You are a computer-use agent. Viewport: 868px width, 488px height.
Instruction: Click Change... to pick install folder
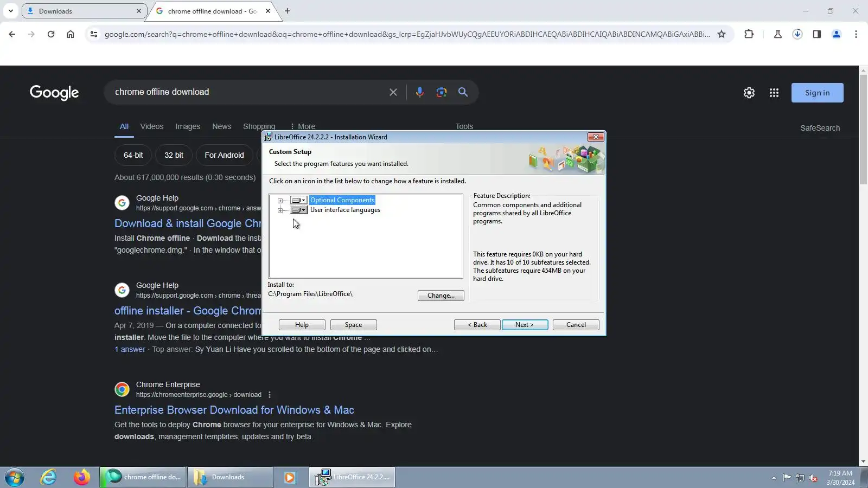[441, 296]
